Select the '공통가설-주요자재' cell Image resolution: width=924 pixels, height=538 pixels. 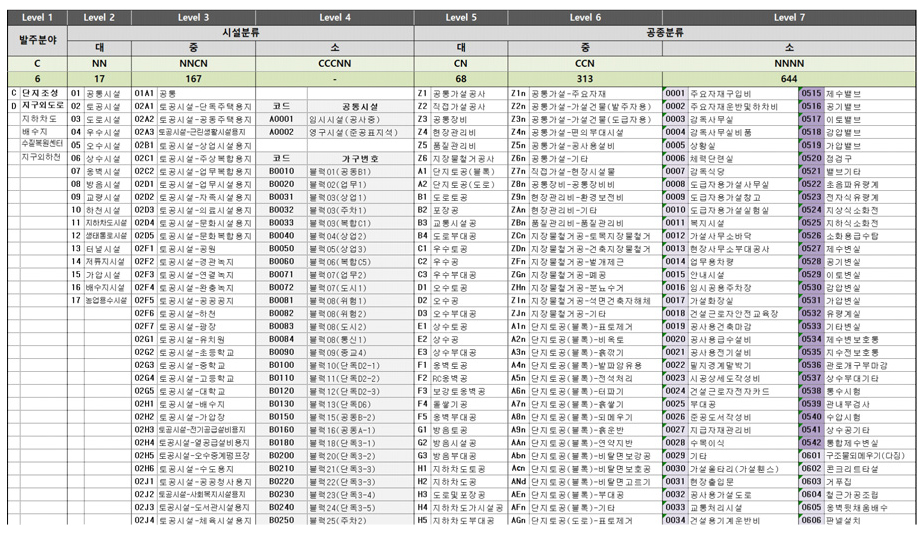[x=595, y=93]
